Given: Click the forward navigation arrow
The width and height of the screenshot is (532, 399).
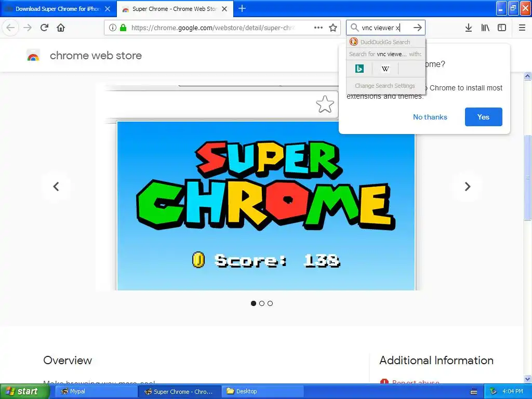Looking at the screenshot, I should pos(28,28).
